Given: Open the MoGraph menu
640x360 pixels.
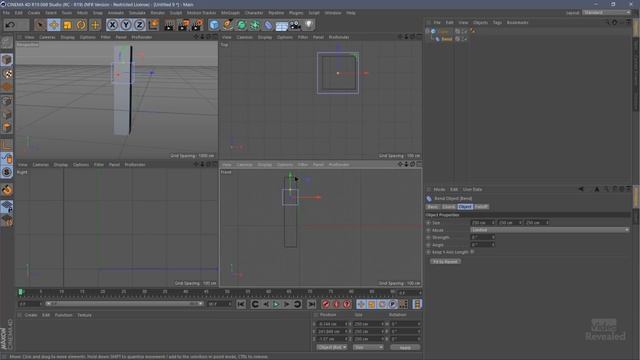Looking at the screenshot, I should point(230,13).
